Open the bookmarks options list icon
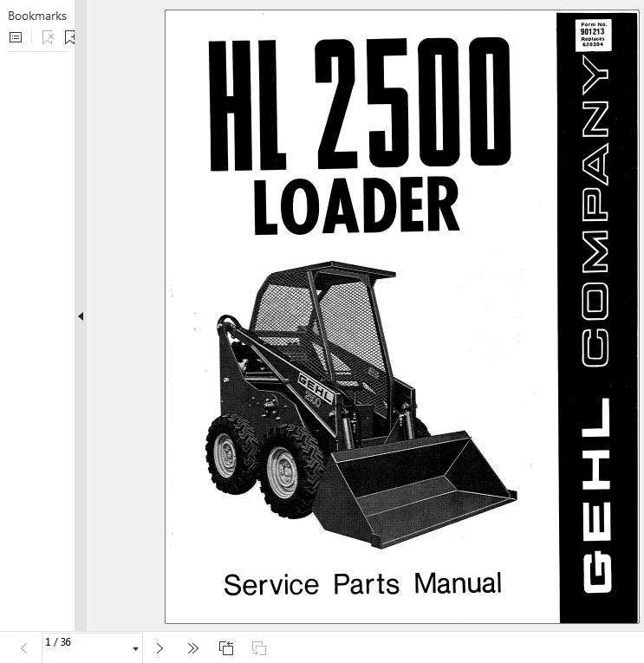The height and width of the screenshot is (663, 644). coord(16,37)
